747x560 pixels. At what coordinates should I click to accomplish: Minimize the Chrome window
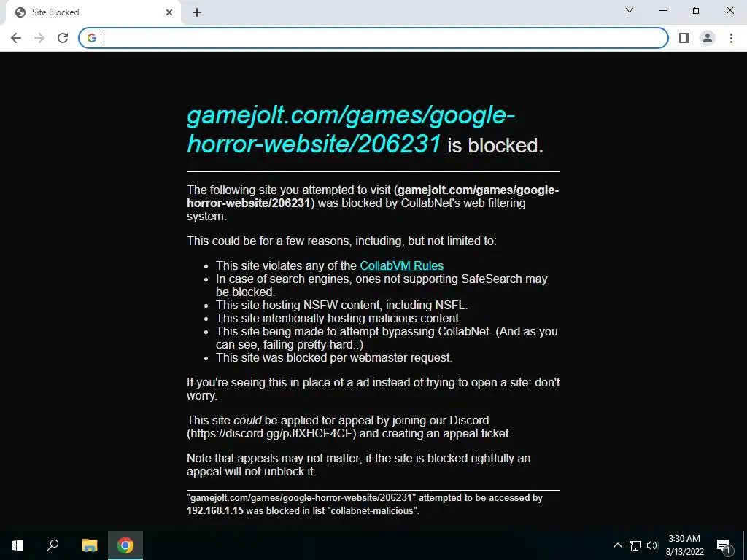click(662, 10)
